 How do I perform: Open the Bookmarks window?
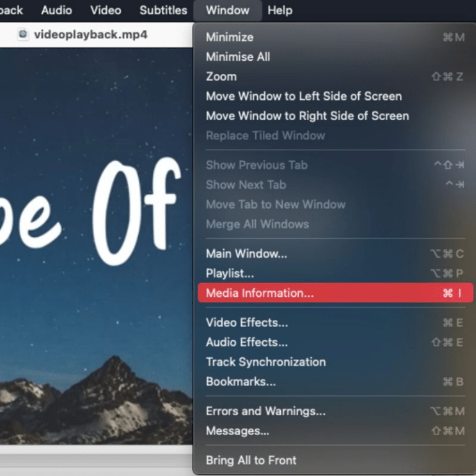coord(240,382)
